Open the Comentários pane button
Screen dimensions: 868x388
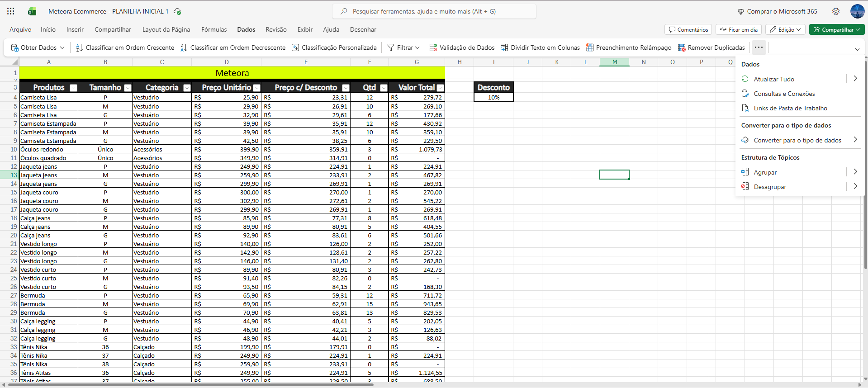(688, 29)
